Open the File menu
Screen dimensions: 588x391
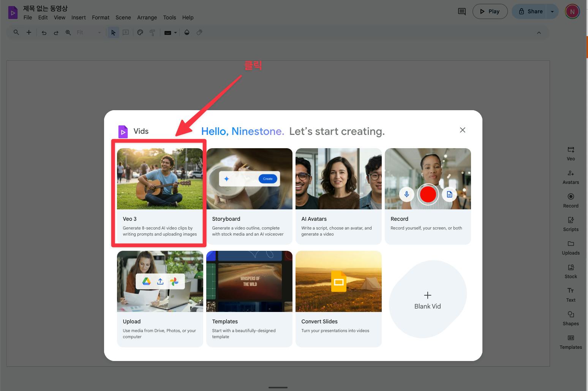coord(28,17)
